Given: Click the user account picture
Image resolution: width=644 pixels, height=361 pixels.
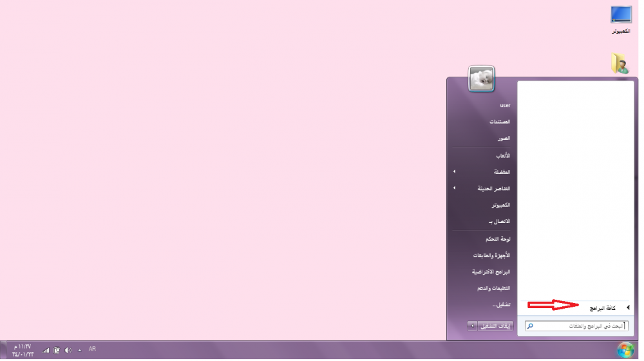Looking at the screenshot, I should (x=482, y=79).
